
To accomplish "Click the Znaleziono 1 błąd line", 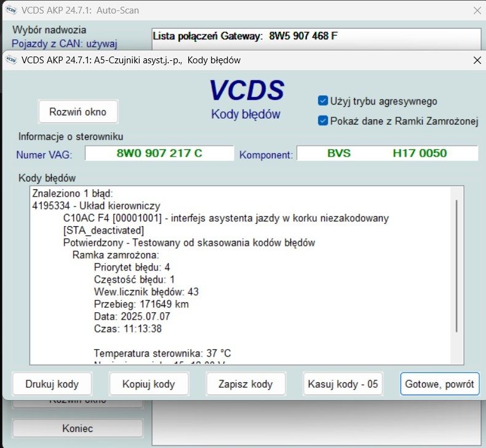I will 73,194.
